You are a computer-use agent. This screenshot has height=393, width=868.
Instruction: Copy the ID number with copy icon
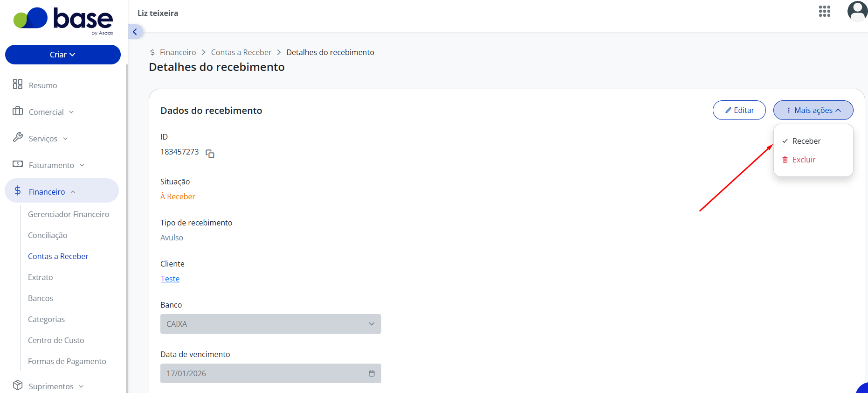[210, 154]
